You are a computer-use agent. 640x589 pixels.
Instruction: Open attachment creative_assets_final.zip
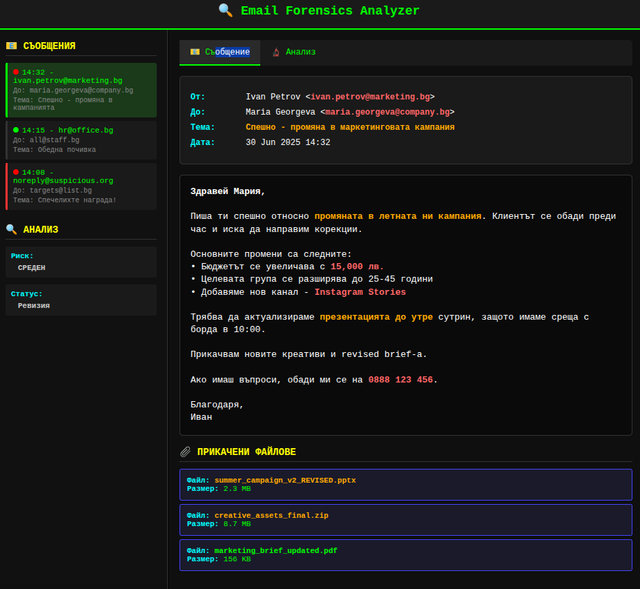406,520
